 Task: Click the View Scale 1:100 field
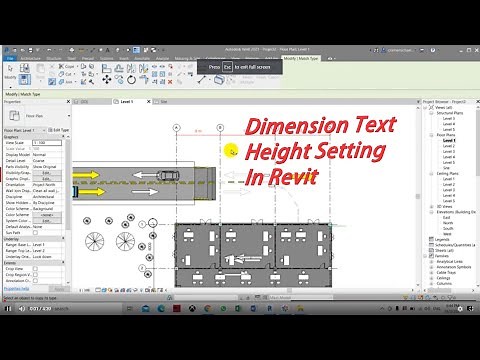pyautogui.click(x=47, y=143)
